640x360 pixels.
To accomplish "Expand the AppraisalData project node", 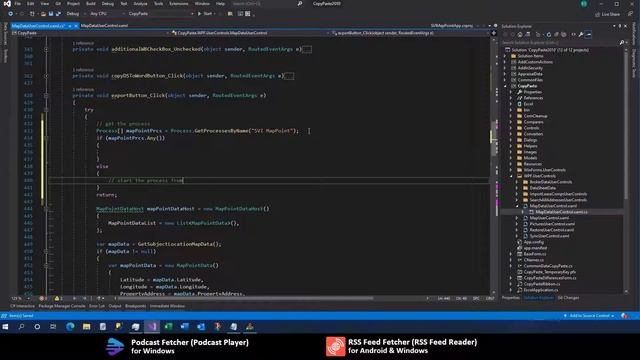I will [505, 74].
